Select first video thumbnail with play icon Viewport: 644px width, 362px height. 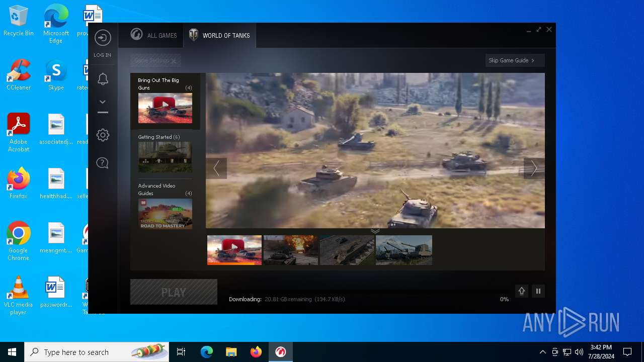[x=234, y=250]
